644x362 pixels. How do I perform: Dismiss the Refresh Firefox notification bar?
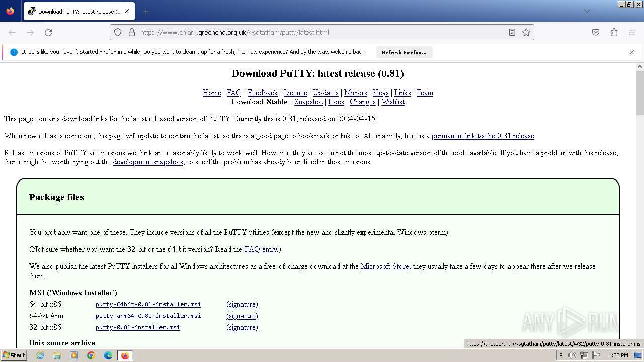click(632, 52)
